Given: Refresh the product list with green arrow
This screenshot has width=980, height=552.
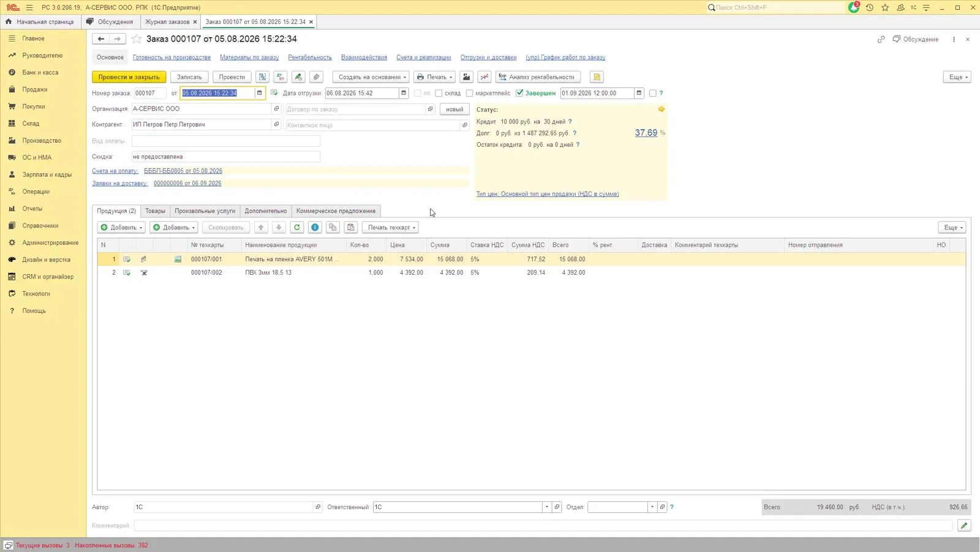Looking at the screenshot, I should point(297,228).
